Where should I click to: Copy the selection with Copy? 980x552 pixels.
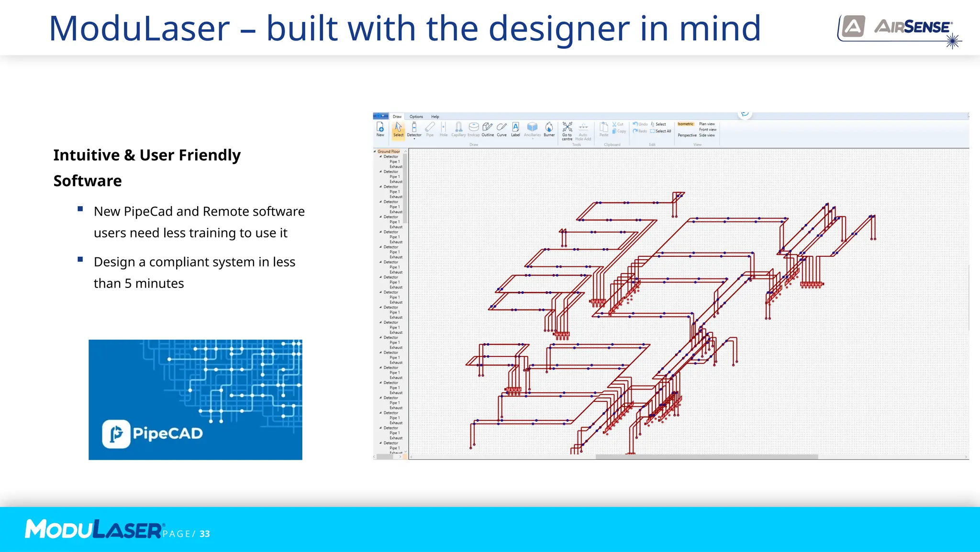point(619,131)
